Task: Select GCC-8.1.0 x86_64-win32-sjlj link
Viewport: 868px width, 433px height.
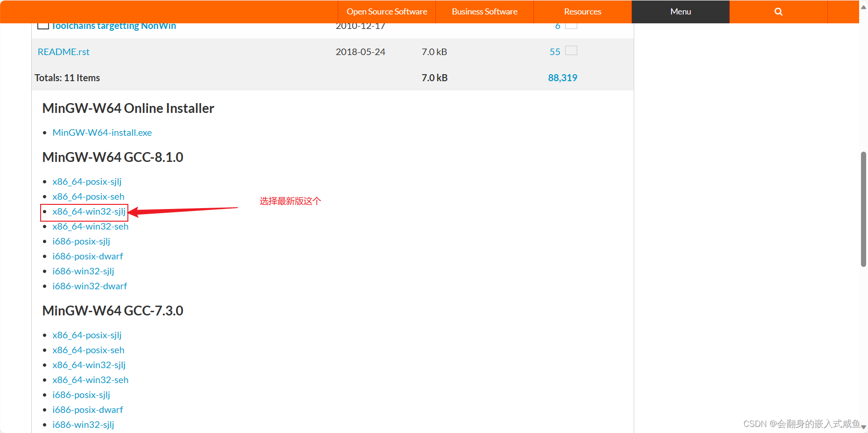Action: 89,211
